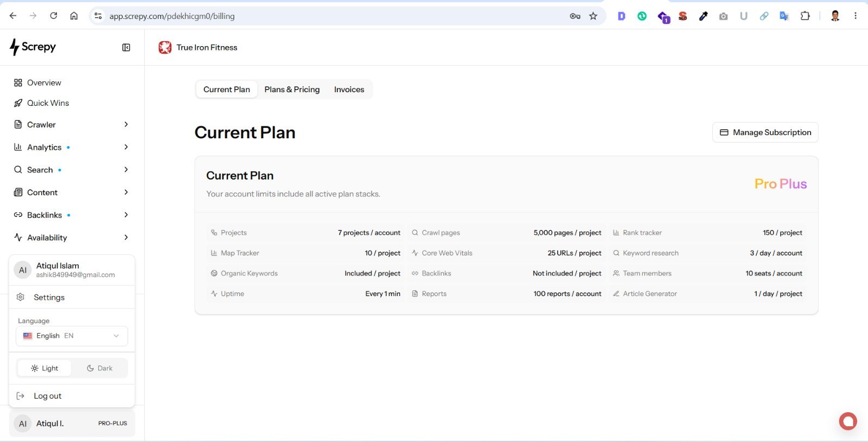Image resolution: width=868 pixels, height=442 pixels.
Task: Log out of the account
Action: tap(72, 396)
